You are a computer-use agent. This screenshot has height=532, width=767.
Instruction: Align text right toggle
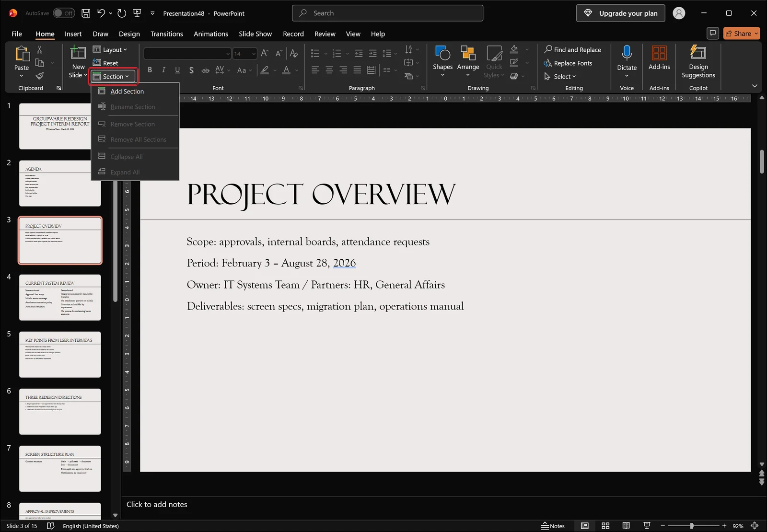pyautogui.click(x=343, y=70)
